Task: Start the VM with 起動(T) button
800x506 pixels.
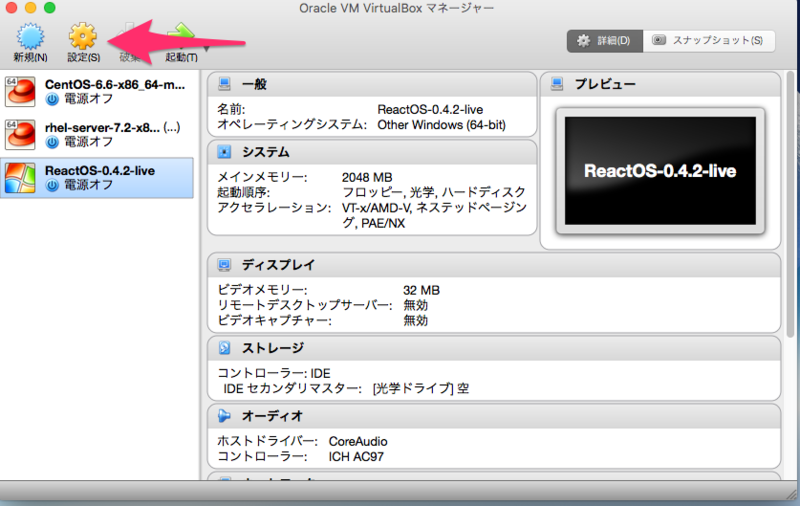Action: 181,43
